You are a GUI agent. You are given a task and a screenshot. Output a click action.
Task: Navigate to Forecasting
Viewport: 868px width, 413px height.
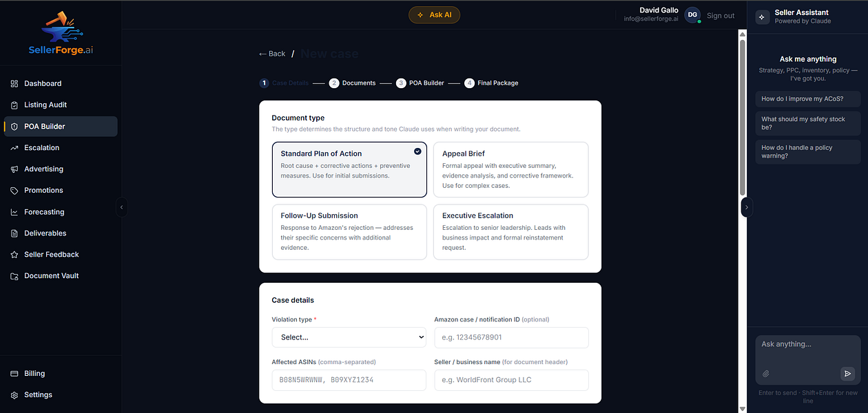[x=61, y=212]
